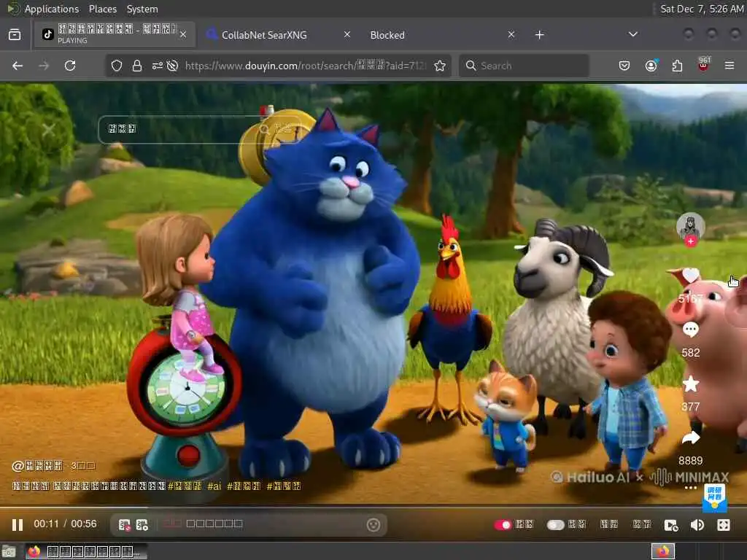Click the show desktop icon in taskbar

(9, 552)
